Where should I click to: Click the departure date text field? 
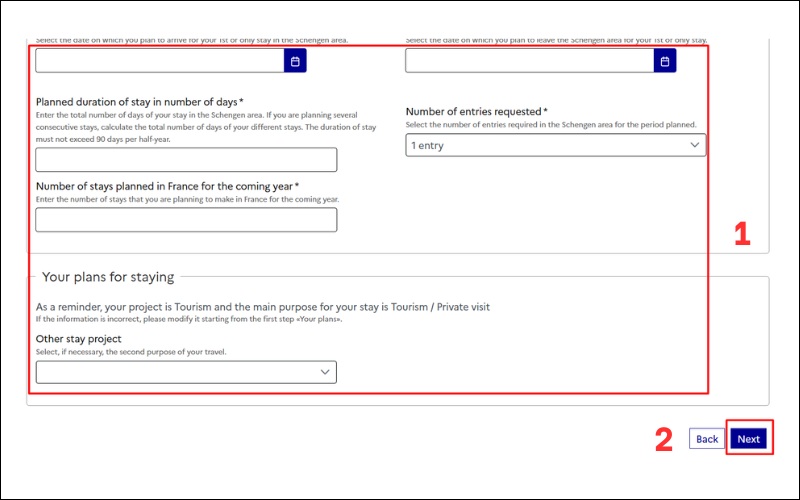point(530,61)
